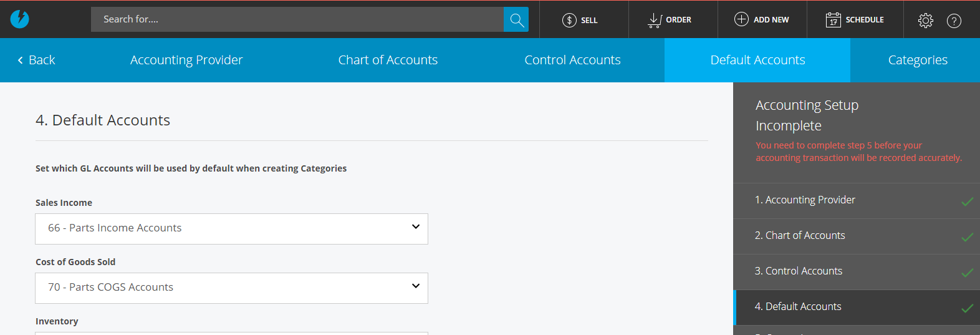The width and height of the screenshot is (980, 335).
Task: Click the checkmark next to Chart of Accounts step
Action: point(967,237)
